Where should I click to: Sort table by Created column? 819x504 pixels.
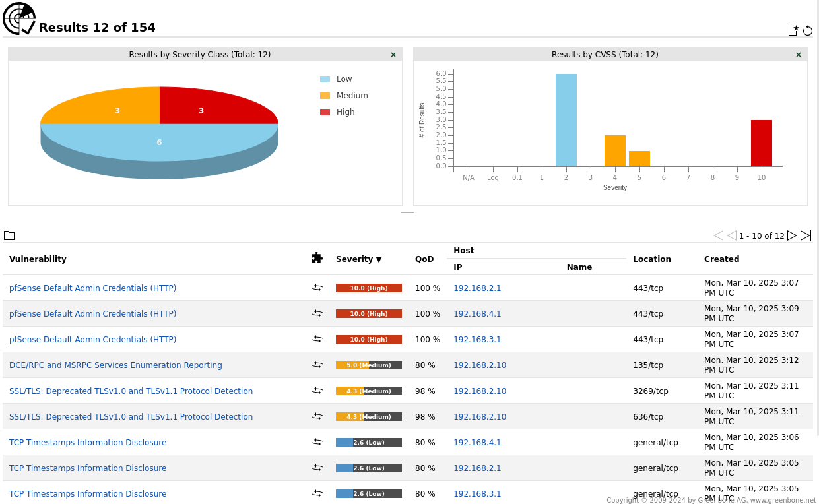pyautogui.click(x=721, y=259)
